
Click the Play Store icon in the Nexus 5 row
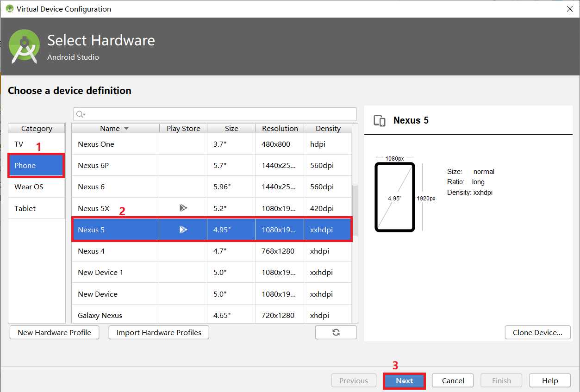point(183,230)
